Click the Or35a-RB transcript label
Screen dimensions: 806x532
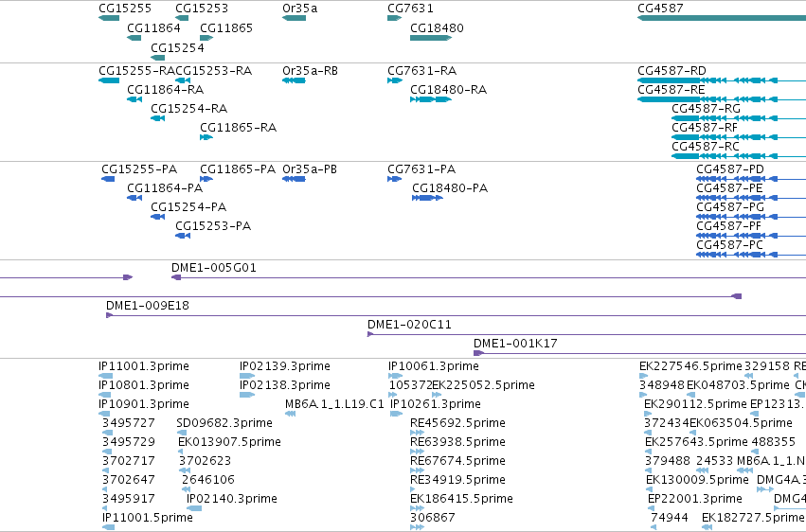310,70
